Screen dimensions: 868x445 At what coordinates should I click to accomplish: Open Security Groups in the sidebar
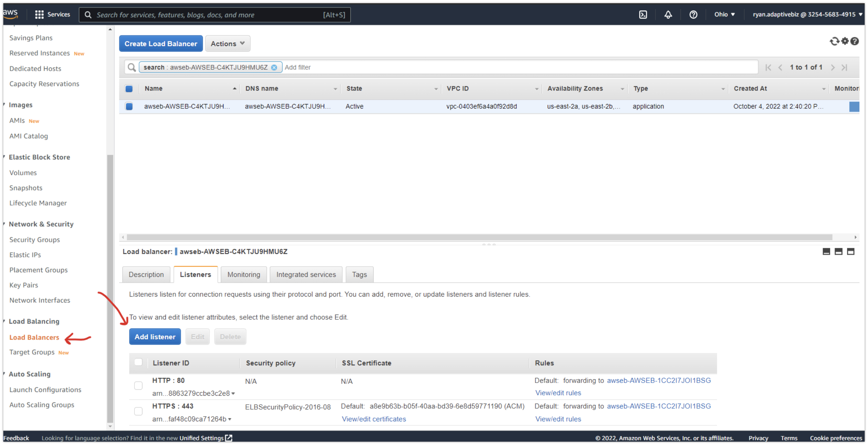34,240
